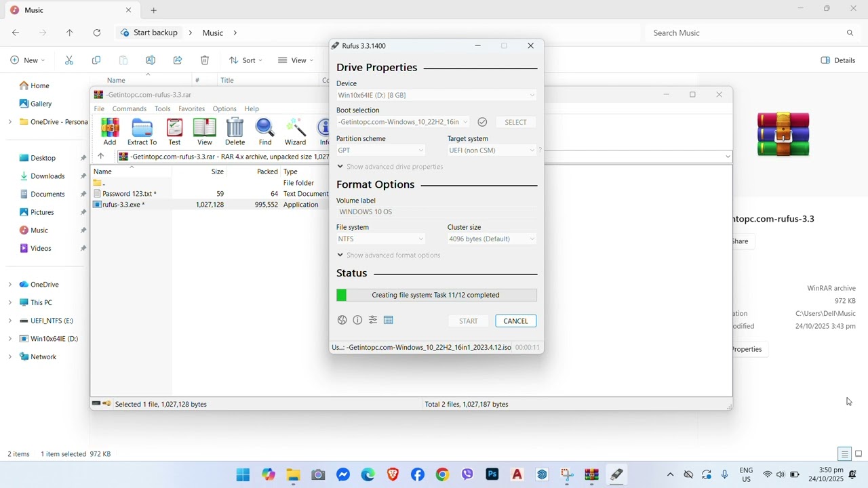Click the ISO checksum checkmark icon in Rufus

(482, 122)
